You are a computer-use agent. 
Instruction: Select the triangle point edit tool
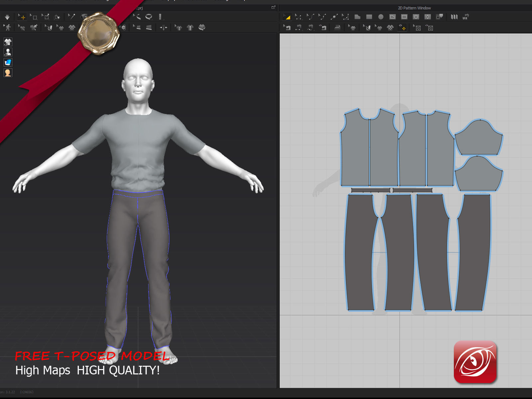345,17
